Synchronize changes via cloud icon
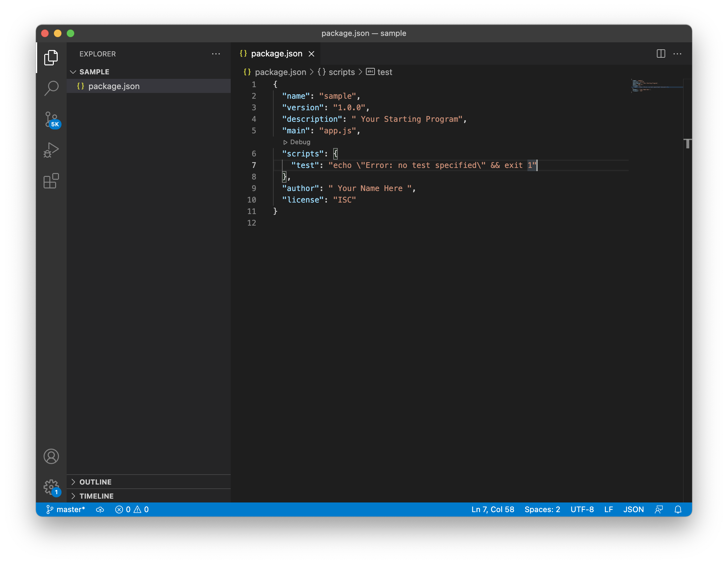 coord(100,509)
